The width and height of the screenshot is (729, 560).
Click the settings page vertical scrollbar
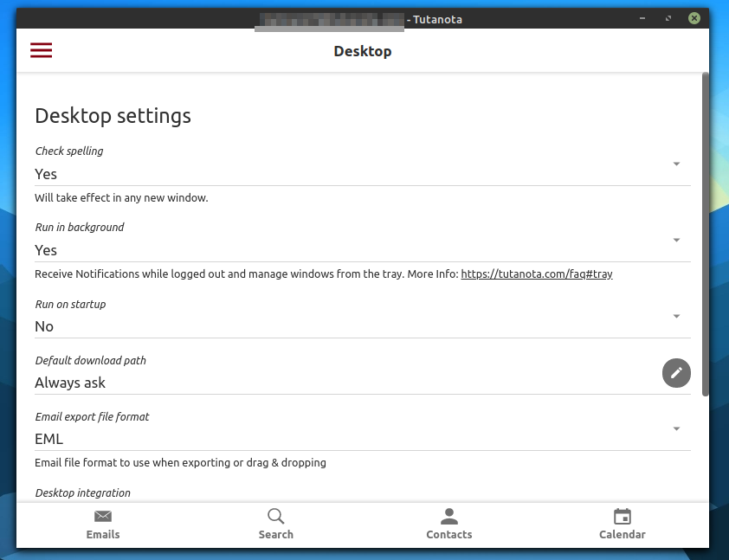tap(706, 234)
